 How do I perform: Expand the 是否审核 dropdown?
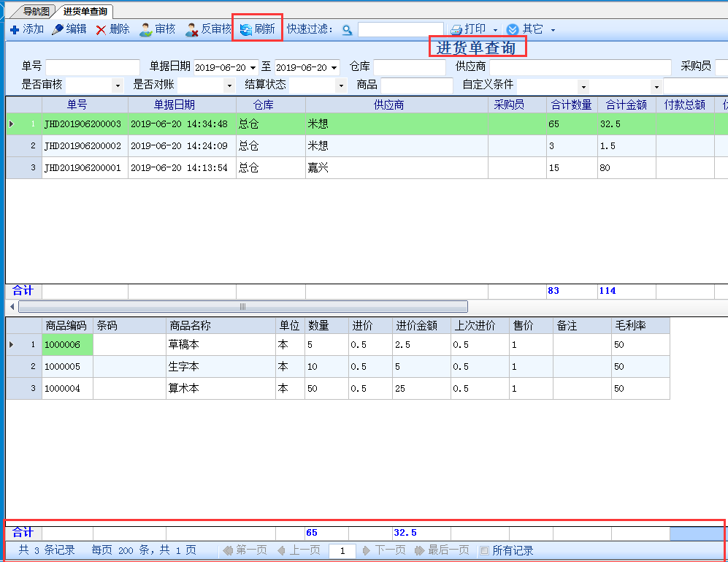(x=118, y=86)
